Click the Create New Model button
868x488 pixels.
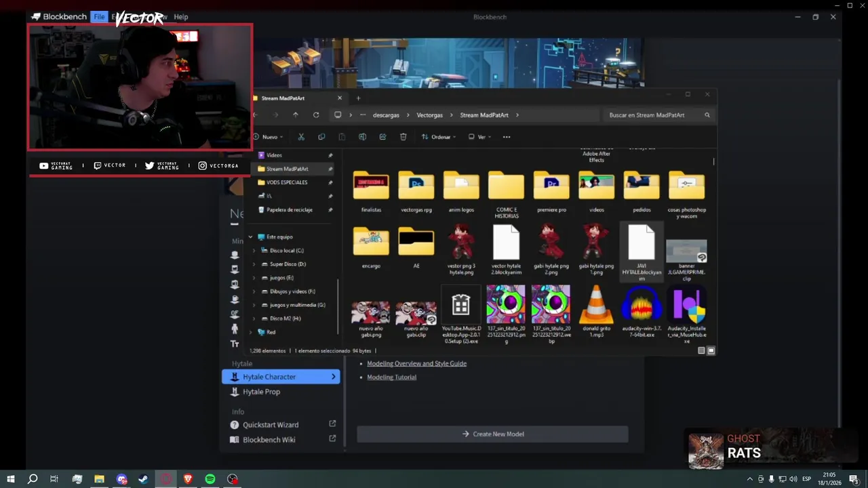click(492, 434)
